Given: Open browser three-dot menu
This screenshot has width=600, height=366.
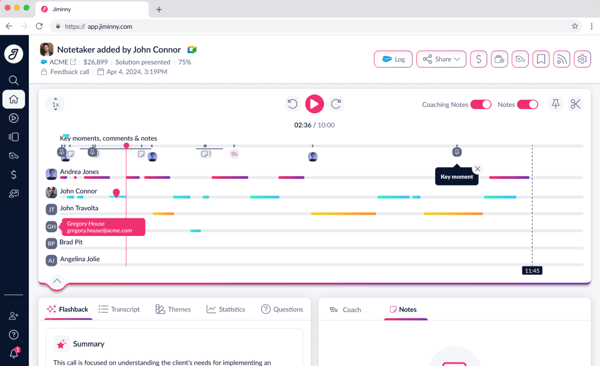Looking at the screenshot, I should [x=591, y=26].
